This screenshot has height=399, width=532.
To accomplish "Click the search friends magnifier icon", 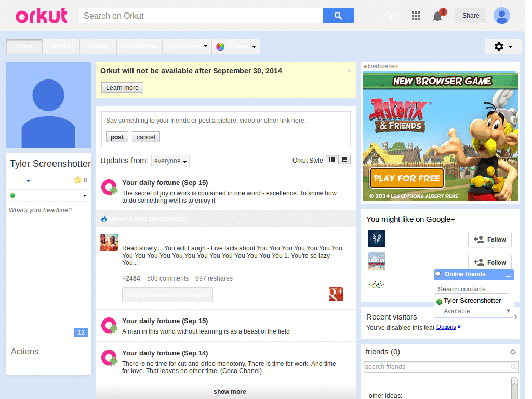I will tap(514, 367).
